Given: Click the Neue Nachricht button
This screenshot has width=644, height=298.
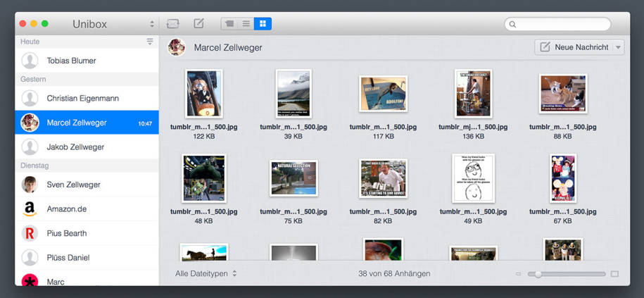Looking at the screenshot, I should click(574, 47).
